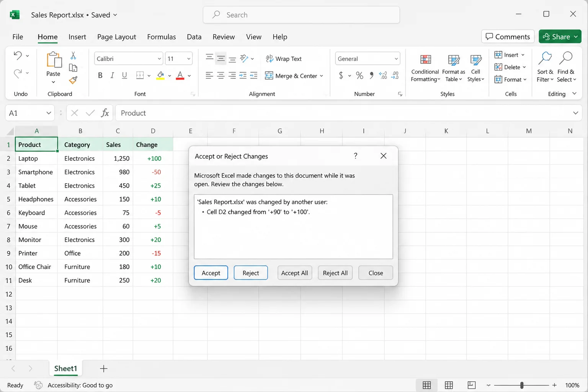
Task: Click Close in the dialog footer
Action: (376, 273)
